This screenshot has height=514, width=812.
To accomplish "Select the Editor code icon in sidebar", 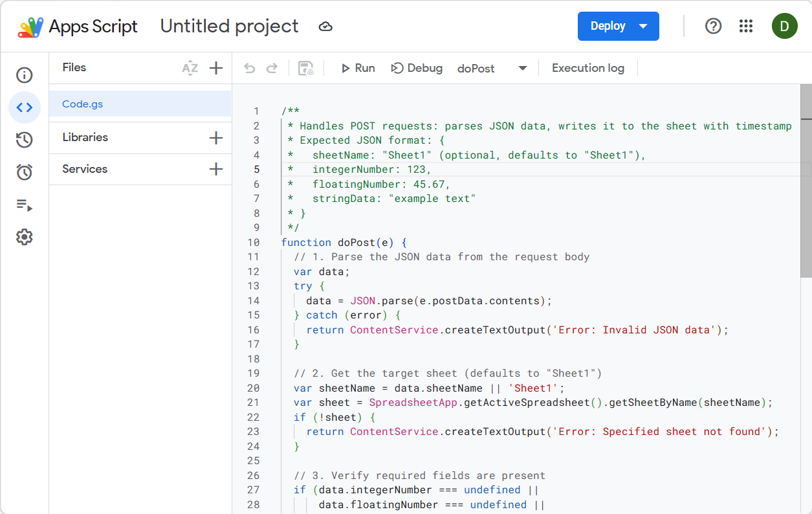I will pos(25,107).
